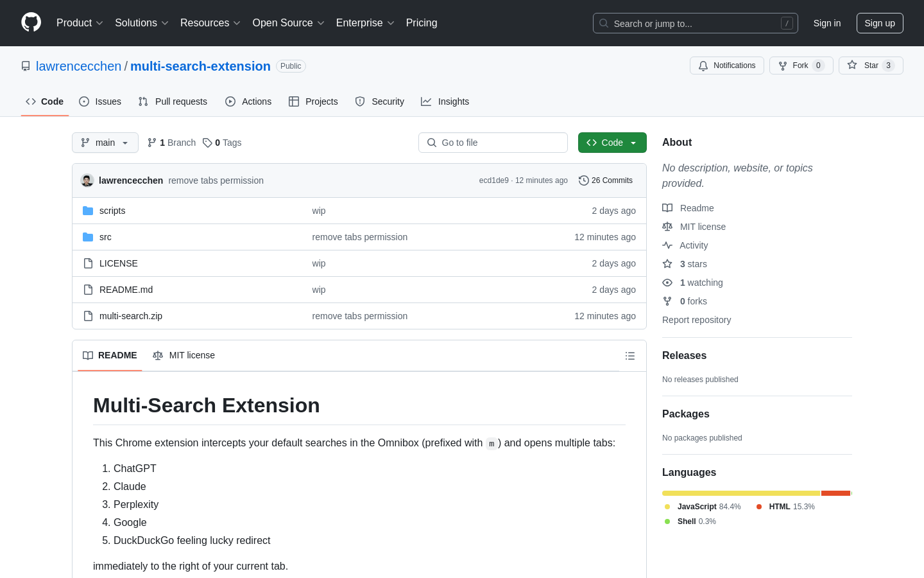Switch to MIT license tab
924x578 pixels.
184,355
